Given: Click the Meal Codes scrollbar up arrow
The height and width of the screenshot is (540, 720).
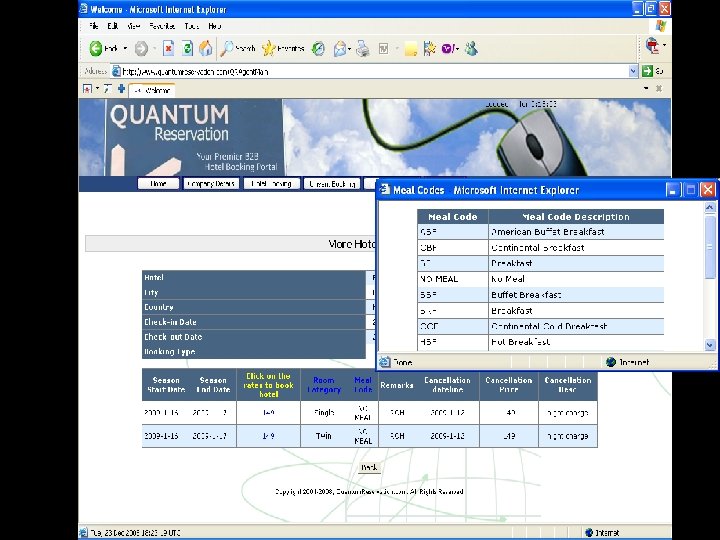Looking at the screenshot, I should coord(710,208).
